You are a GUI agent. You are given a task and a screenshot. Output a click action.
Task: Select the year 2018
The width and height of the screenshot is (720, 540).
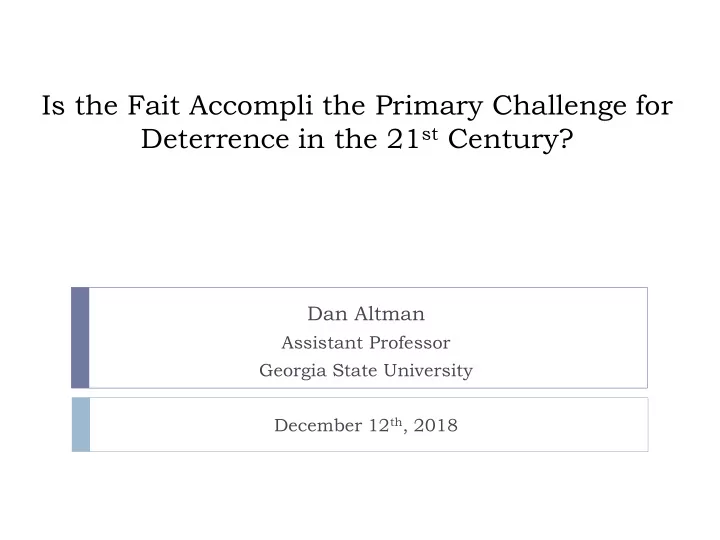coord(435,425)
